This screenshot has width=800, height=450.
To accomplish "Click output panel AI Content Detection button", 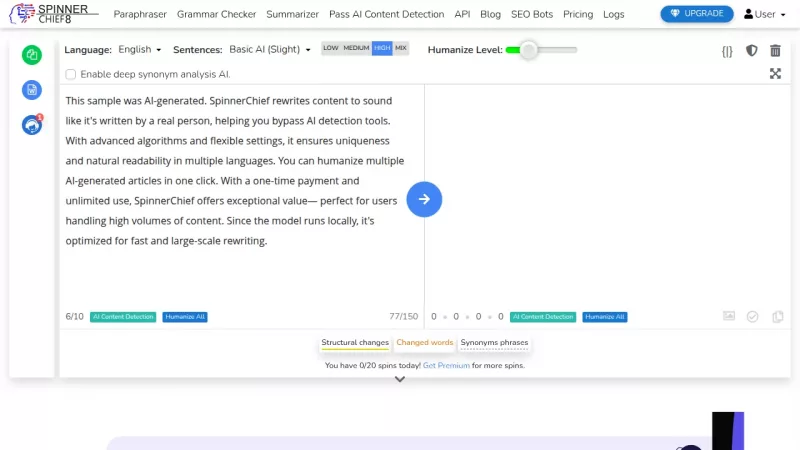I will (x=543, y=317).
